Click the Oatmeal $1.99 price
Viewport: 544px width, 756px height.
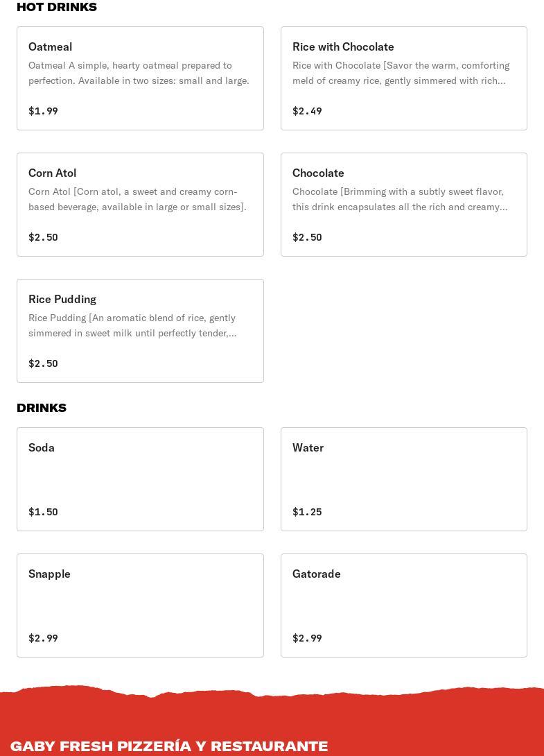43,111
